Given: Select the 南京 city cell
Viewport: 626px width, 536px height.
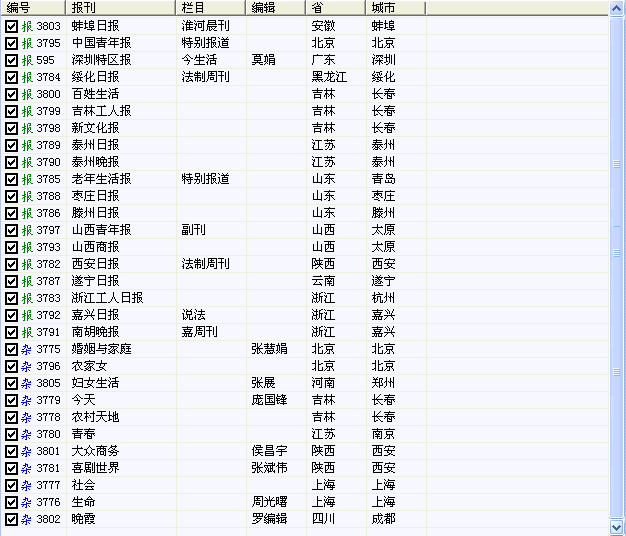Looking at the screenshot, I should 383,434.
